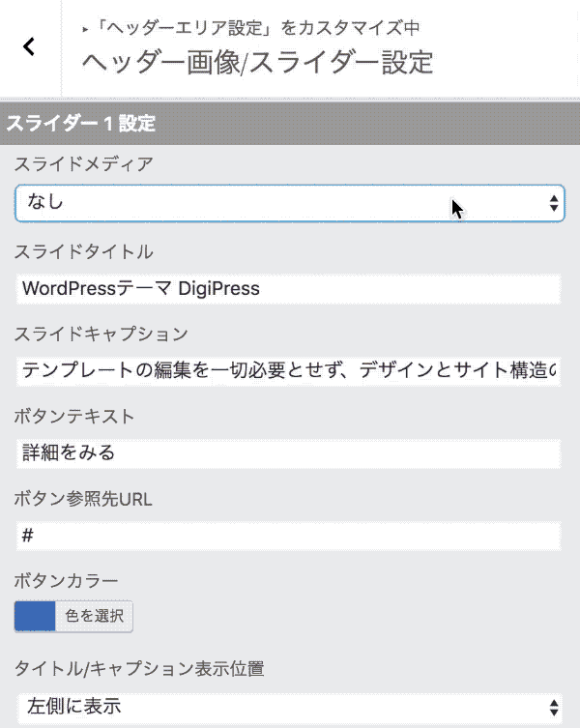Click the ボタン参照先URL field containing #
This screenshot has width=580, height=728.
click(288, 536)
